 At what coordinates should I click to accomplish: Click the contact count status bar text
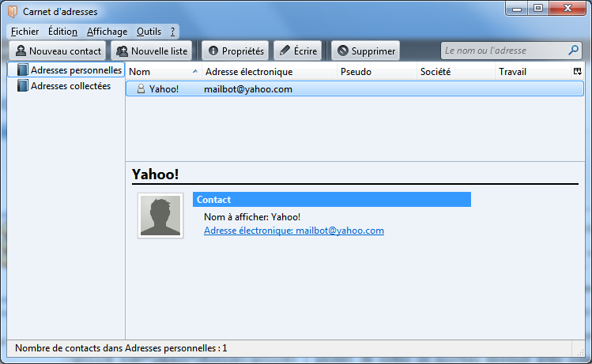121,347
